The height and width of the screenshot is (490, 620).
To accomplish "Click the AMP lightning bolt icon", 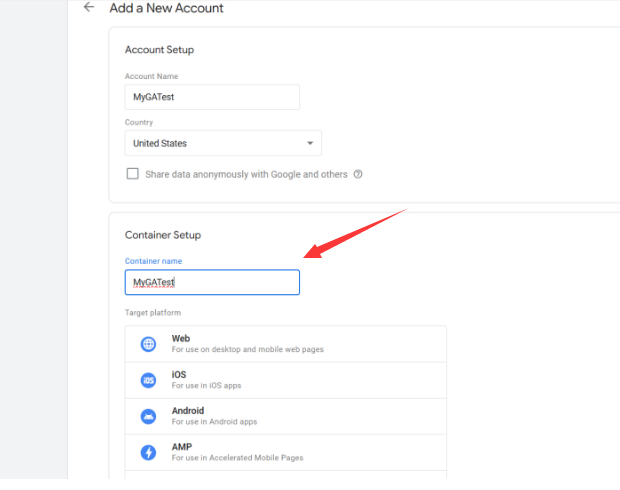I will pos(148,452).
